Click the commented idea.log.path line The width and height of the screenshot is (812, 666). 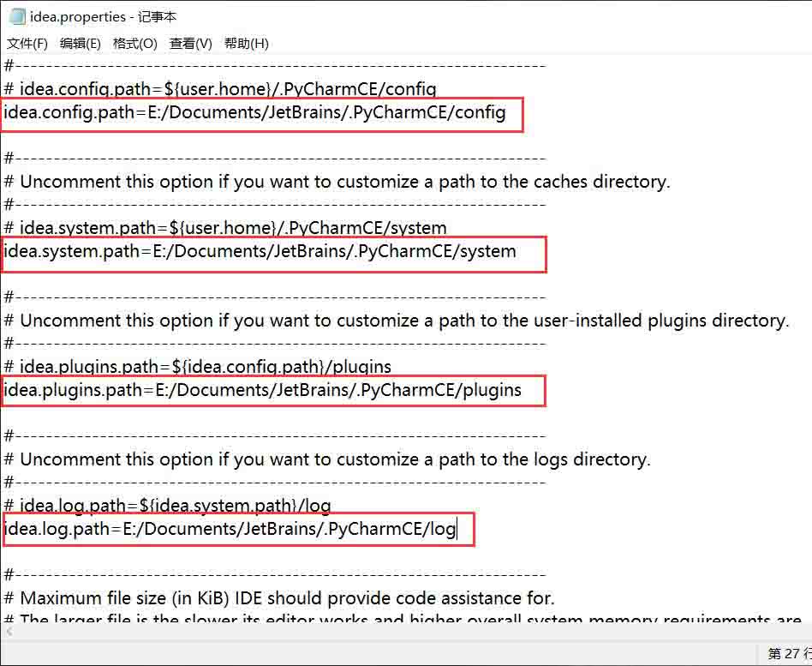tap(167, 506)
